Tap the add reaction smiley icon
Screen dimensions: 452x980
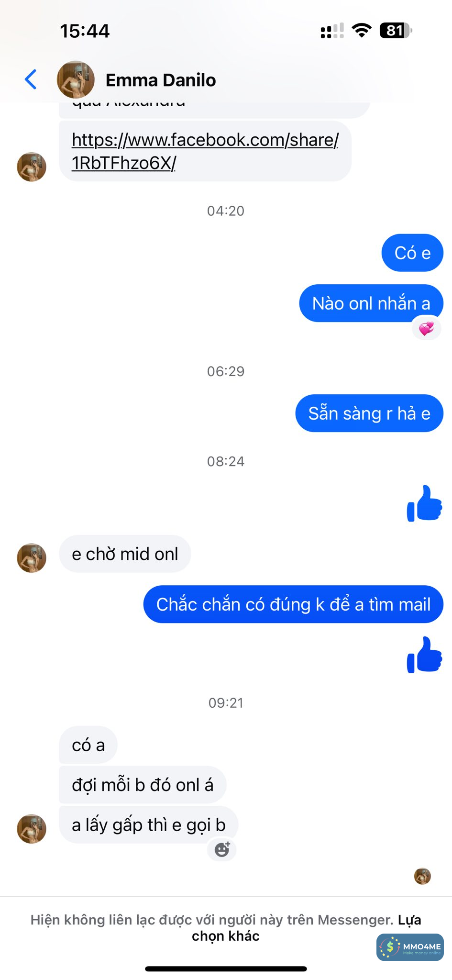222,849
